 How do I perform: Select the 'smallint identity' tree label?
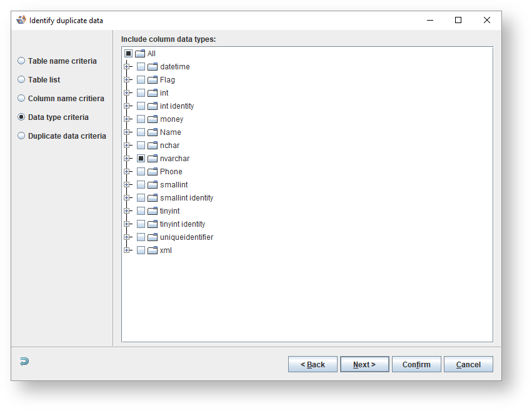tap(187, 198)
